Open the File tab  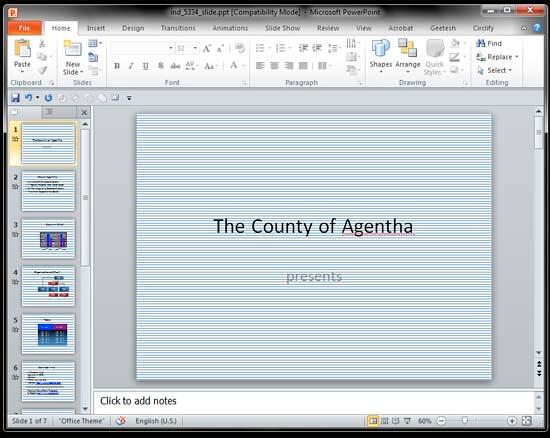(x=25, y=28)
